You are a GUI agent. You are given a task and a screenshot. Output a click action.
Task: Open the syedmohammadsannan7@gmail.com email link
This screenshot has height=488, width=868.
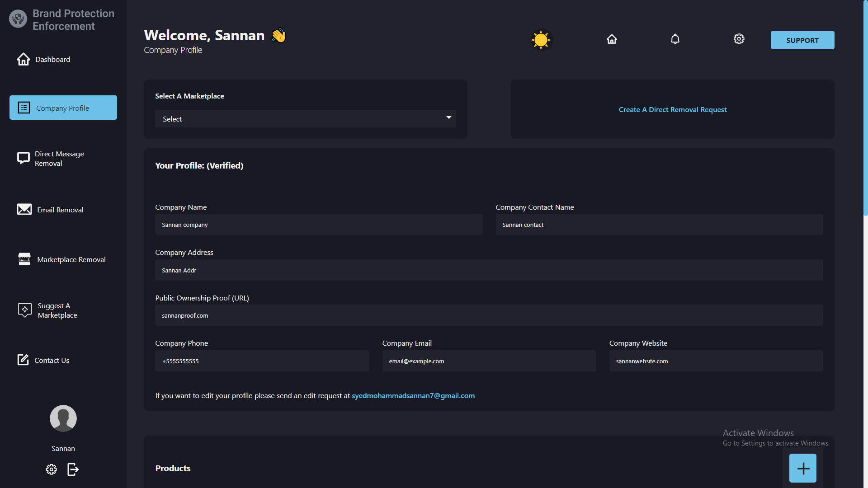tap(413, 395)
